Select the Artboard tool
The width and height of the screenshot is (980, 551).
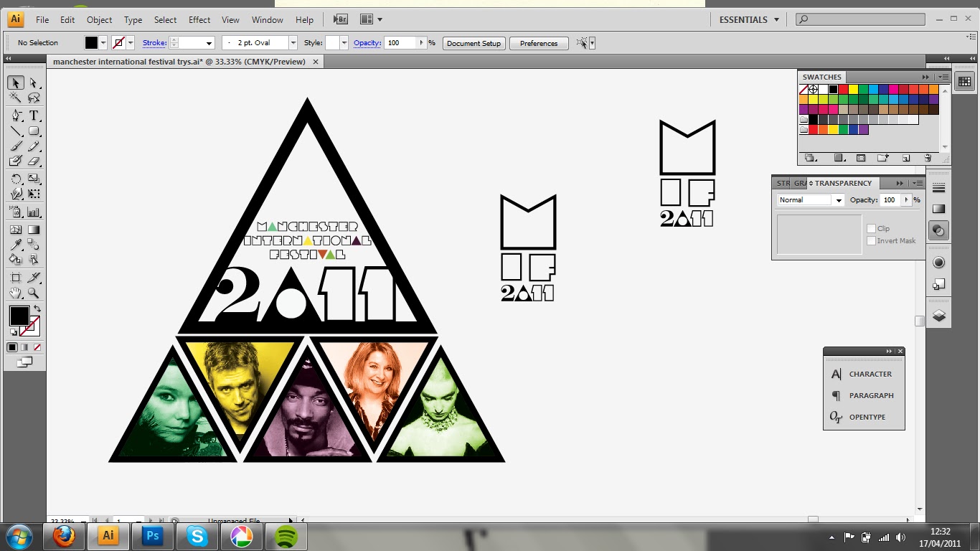click(16, 278)
